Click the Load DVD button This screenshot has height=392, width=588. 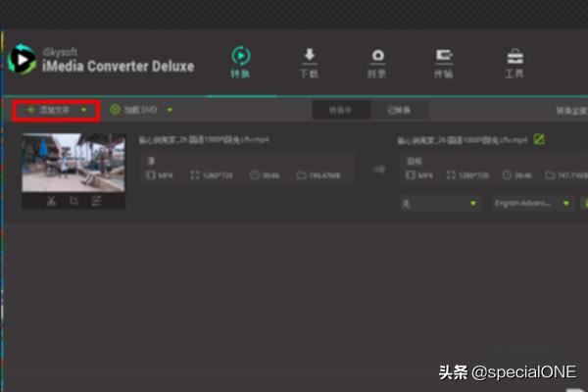tap(134, 110)
